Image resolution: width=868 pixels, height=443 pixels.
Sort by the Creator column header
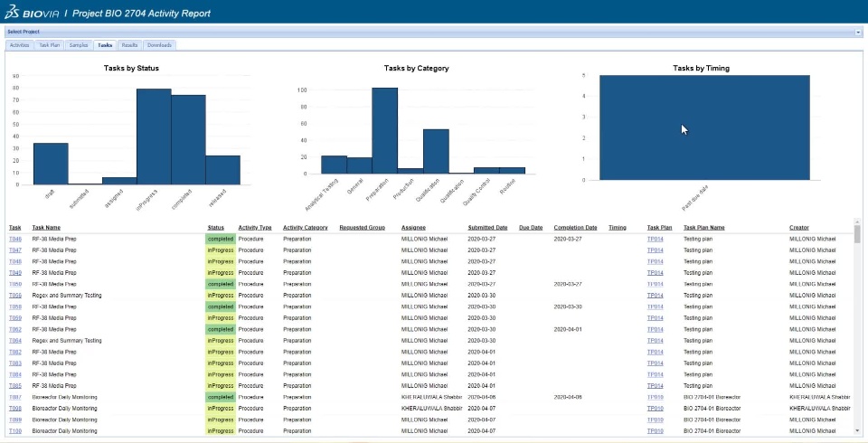(798, 228)
